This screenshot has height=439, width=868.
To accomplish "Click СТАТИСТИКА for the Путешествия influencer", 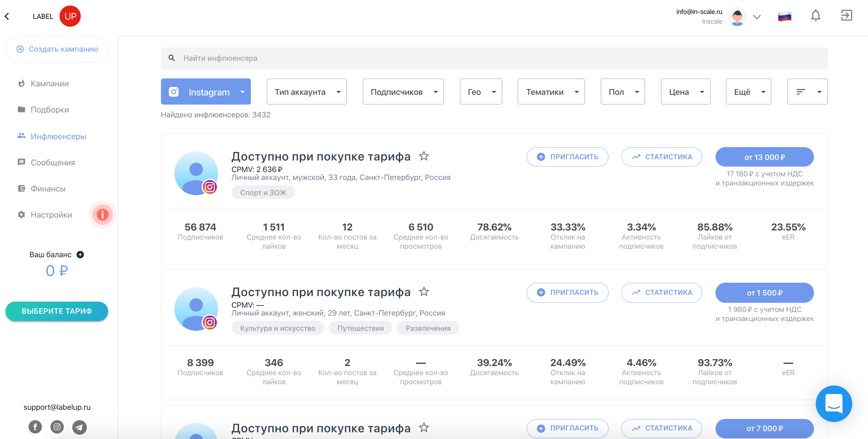I will point(661,292).
